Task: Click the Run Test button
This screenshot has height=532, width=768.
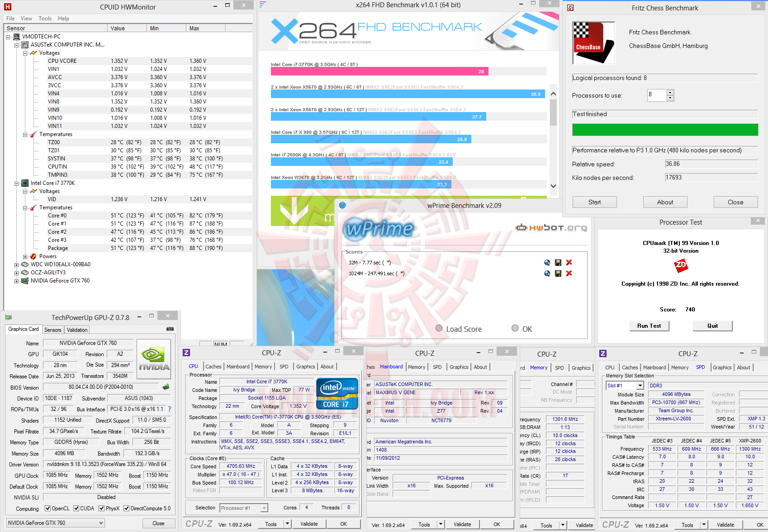Action: [x=649, y=326]
